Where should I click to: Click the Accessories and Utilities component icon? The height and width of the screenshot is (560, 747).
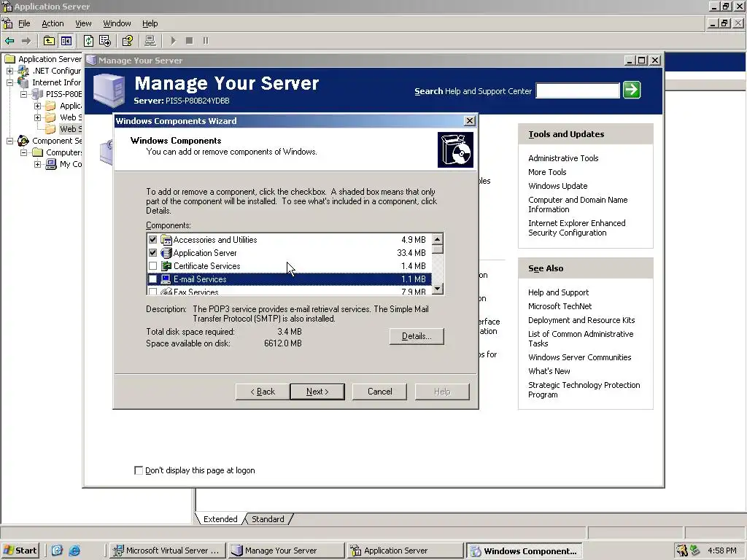coord(166,239)
